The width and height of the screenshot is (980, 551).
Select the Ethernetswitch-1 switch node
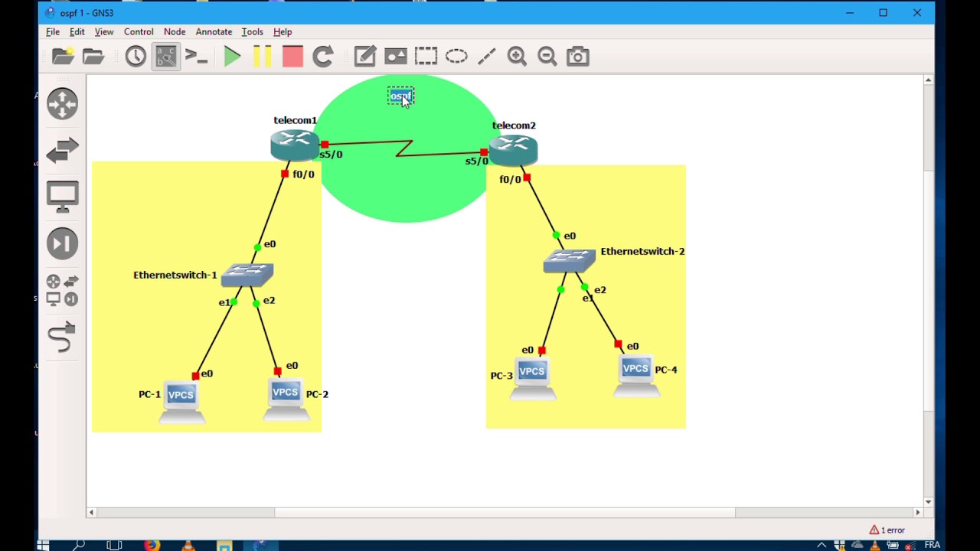point(247,275)
